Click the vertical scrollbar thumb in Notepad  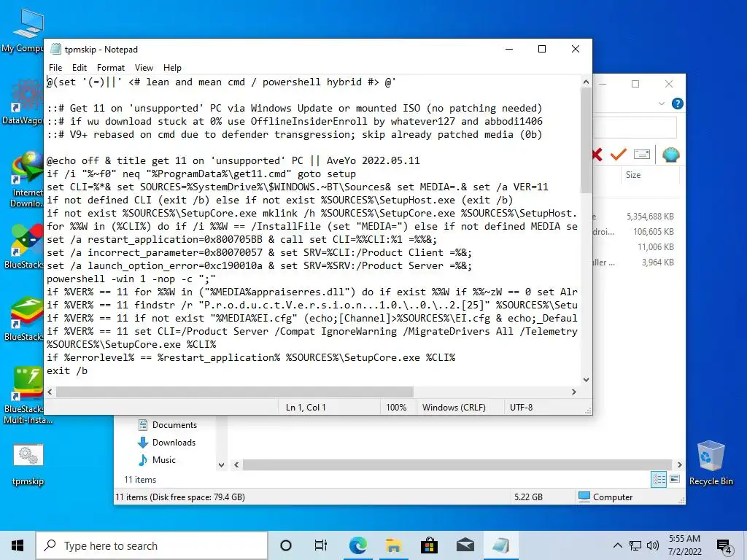tap(586, 141)
